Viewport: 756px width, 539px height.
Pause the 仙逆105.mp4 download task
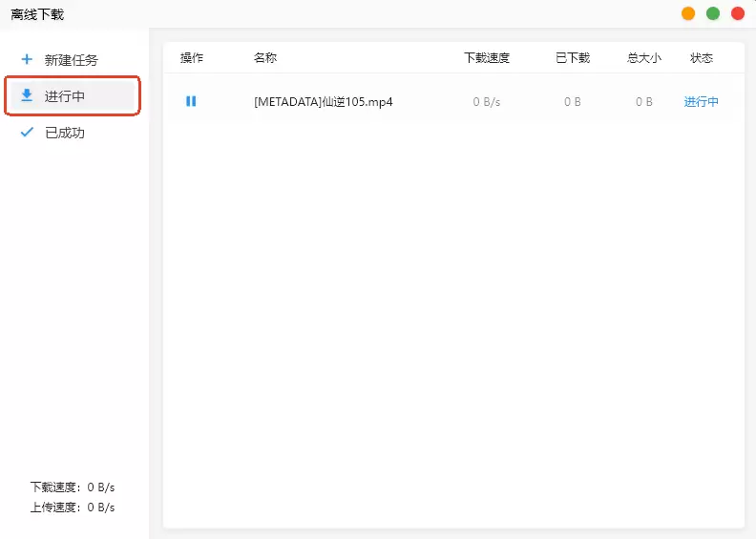191,101
